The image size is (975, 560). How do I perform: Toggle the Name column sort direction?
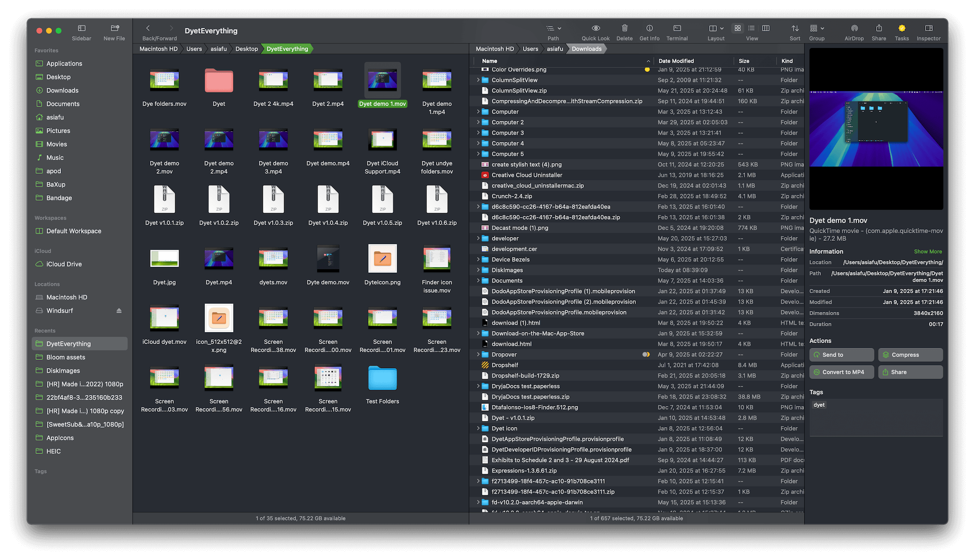click(489, 61)
